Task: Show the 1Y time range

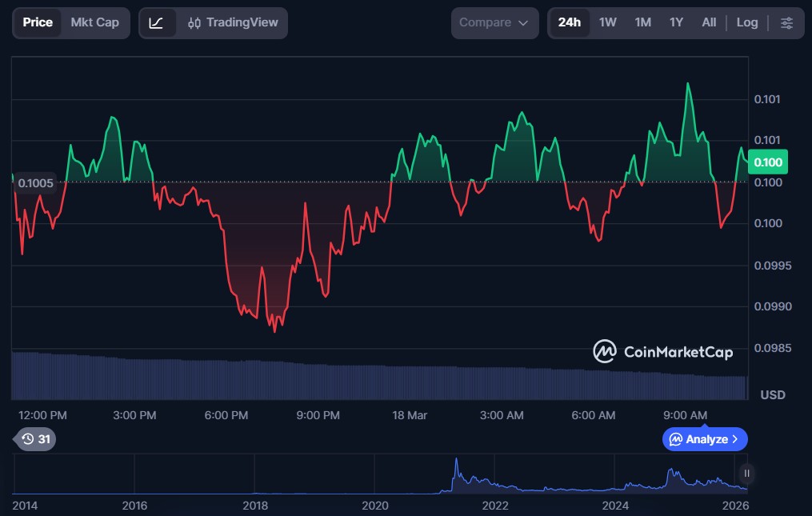Action: 676,23
